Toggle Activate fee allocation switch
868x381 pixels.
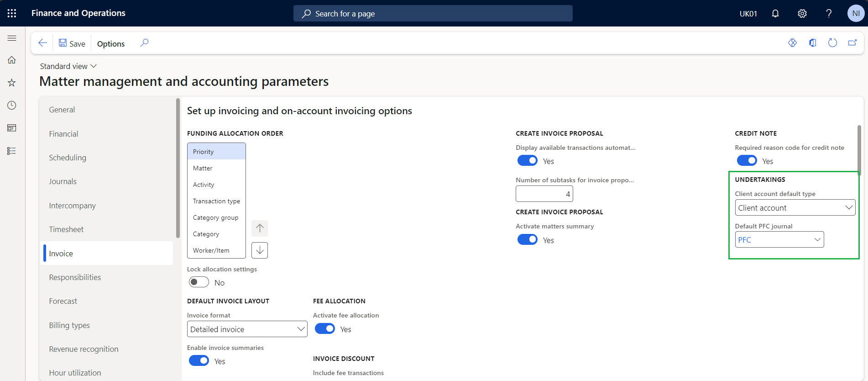pos(325,329)
